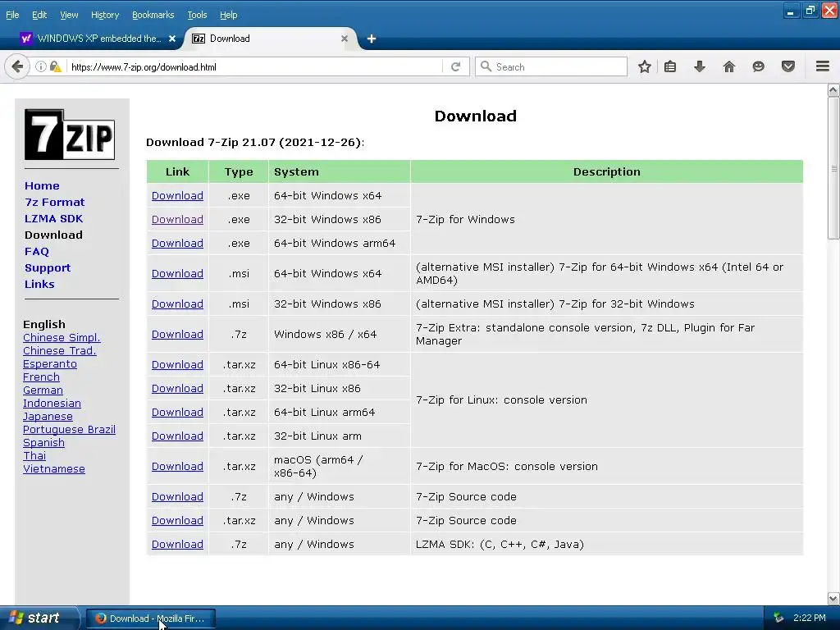Screen dimensions: 840x630
Task: Go back with the browser back arrow
Action: tap(17, 67)
